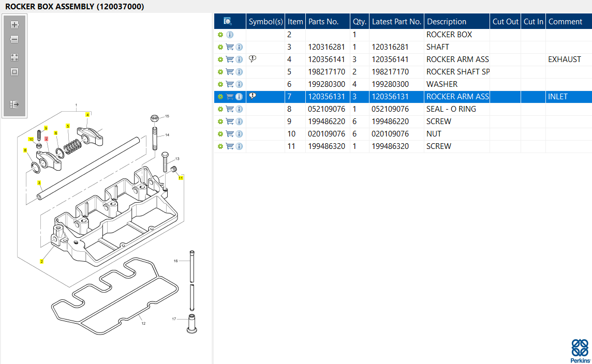The image size is (592, 364).
Task: Show info for SEAL - O RING
Action: 239,109
